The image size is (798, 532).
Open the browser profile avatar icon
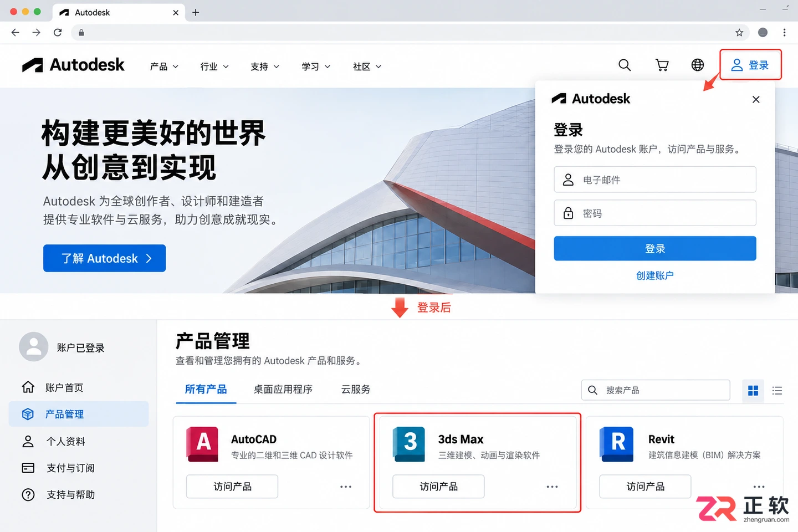tap(763, 33)
